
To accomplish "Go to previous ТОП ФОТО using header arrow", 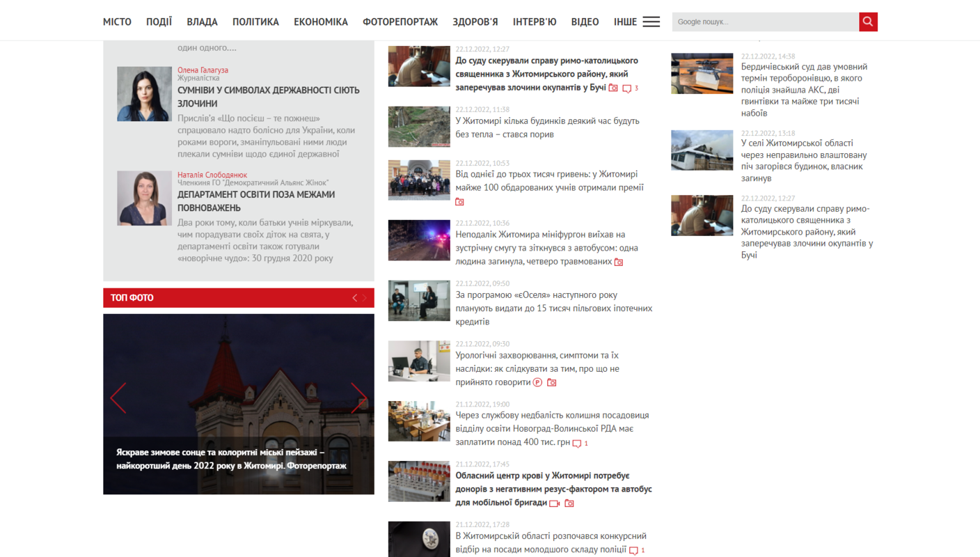I will click(354, 298).
